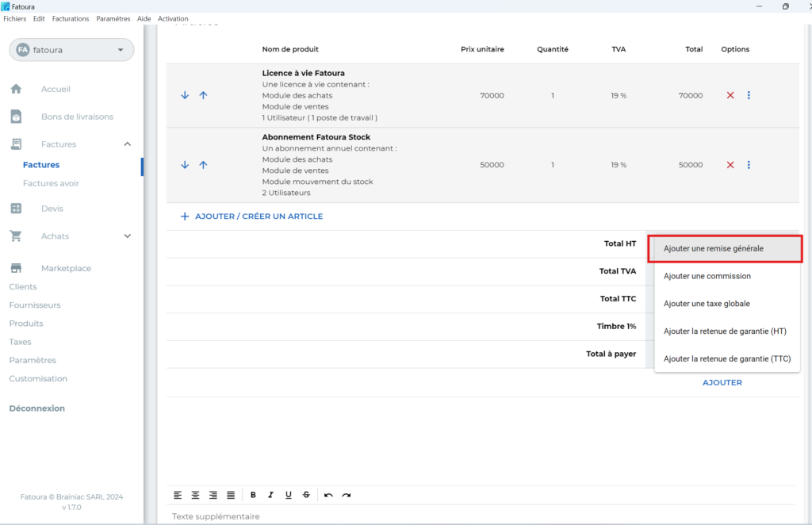Viewport: 812px width, 525px height.
Task: Click the Déconnexion link
Action: 37,408
